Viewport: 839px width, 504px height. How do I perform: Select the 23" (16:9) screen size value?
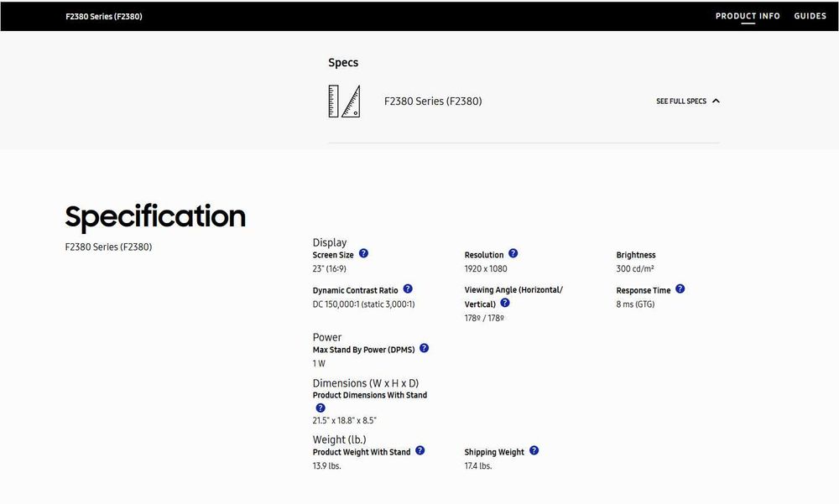(x=329, y=268)
